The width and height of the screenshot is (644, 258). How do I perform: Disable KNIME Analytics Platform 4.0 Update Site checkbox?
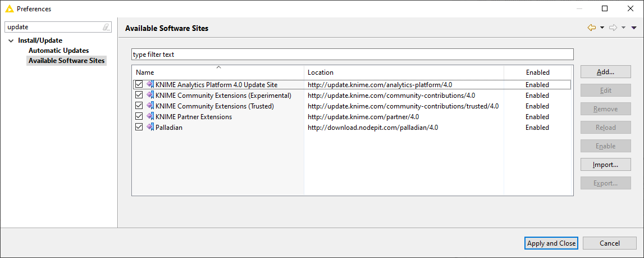tap(139, 85)
